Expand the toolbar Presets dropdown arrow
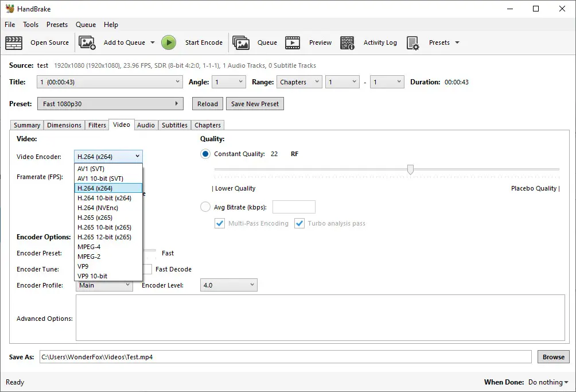This screenshot has height=392, width=576. (x=457, y=42)
